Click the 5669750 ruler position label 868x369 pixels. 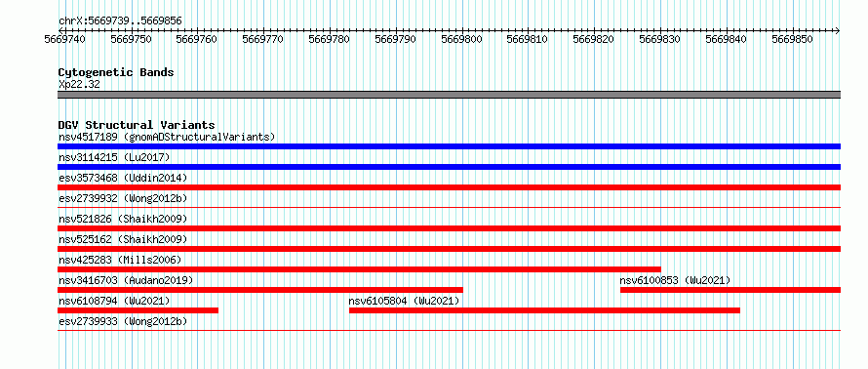coord(132,39)
